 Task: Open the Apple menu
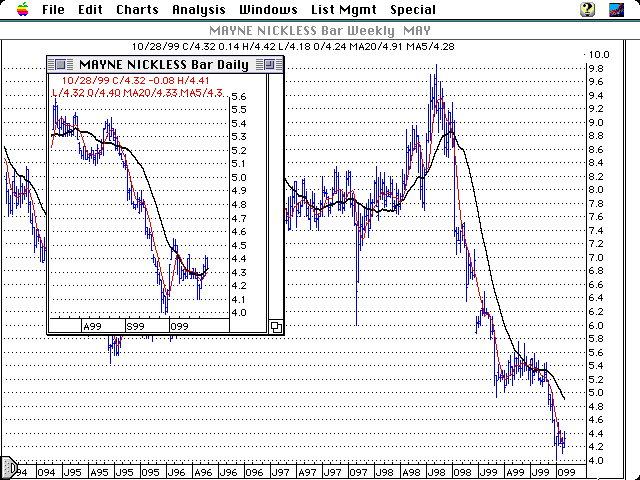pyautogui.click(x=23, y=9)
